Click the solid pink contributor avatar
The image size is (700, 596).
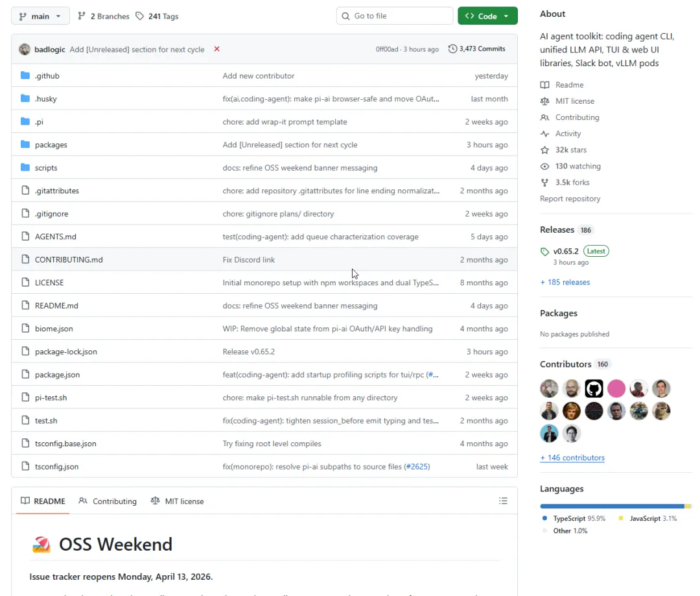pyautogui.click(x=616, y=388)
